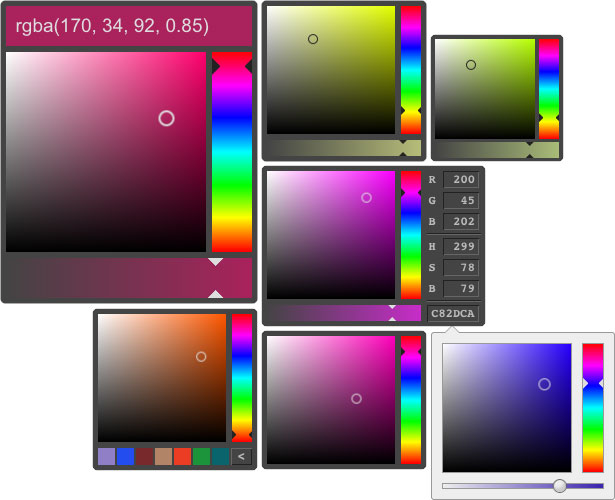Image resolution: width=615 pixels, height=500 pixels.
Task: Choose the green swatch
Action: coord(201,457)
